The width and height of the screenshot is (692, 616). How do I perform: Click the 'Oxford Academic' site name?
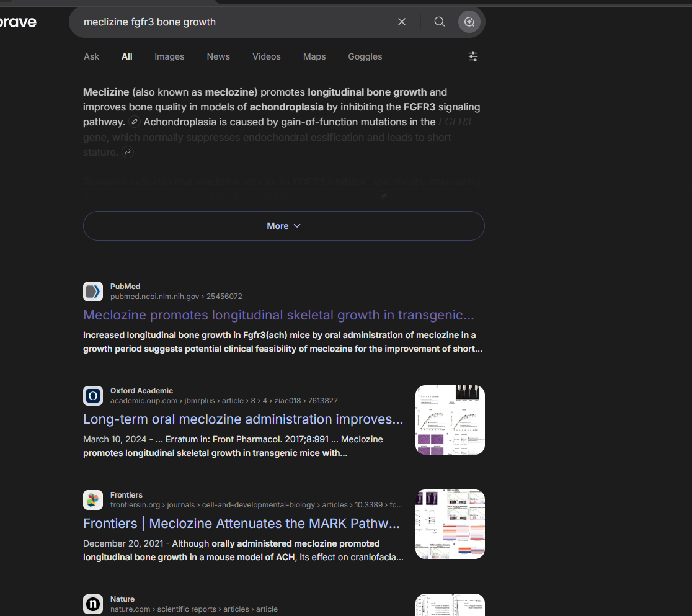tap(141, 391)
